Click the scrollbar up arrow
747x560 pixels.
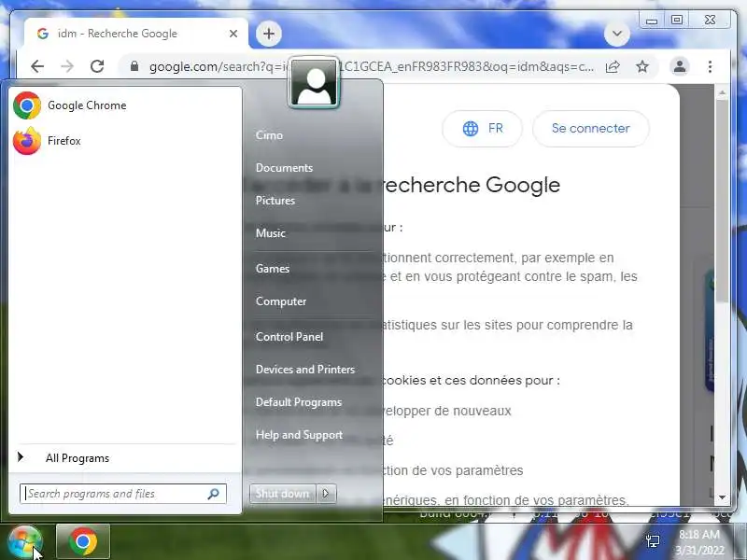point(722,92)
